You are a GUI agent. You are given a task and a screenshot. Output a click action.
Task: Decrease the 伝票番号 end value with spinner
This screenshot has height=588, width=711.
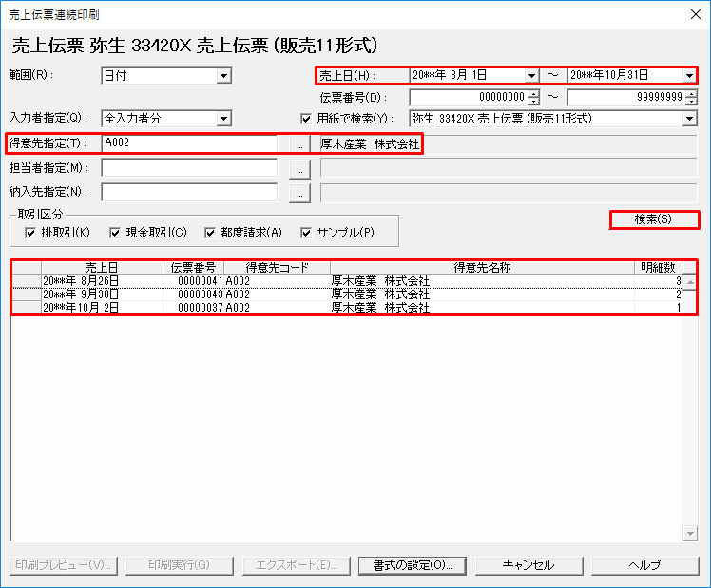(691, 101)
